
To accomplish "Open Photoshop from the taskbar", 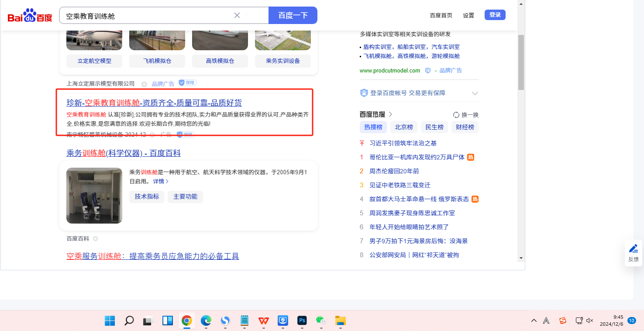I will [x=302, y=321].
